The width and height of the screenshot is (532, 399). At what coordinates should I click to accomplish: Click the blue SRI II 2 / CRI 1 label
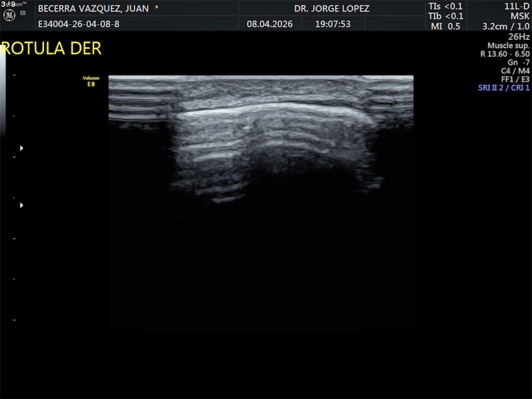tap(504, 88)
